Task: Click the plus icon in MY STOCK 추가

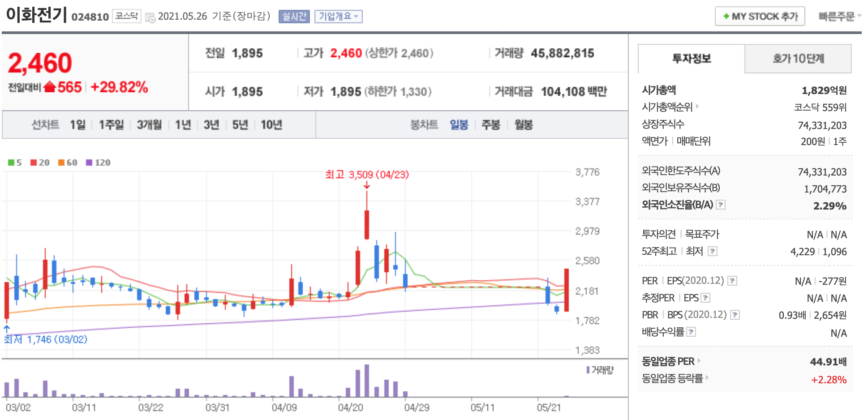Action: [726, 17]
